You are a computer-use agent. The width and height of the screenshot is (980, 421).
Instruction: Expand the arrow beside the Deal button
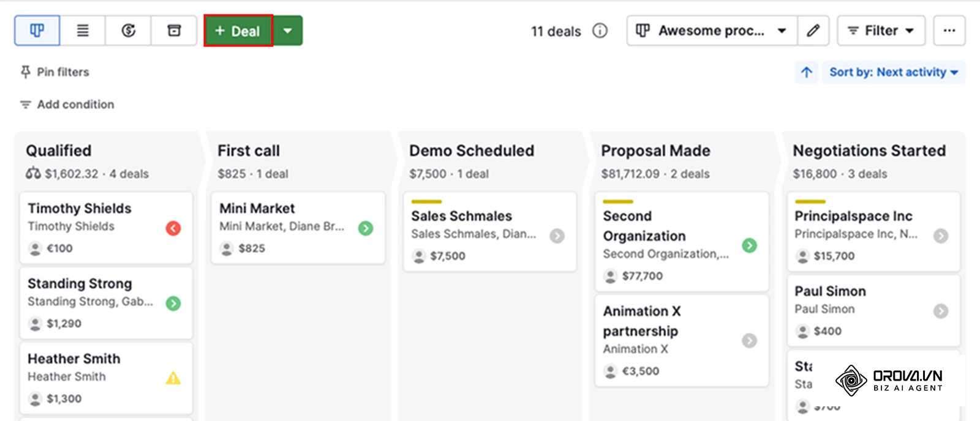[x=288, y=31]
